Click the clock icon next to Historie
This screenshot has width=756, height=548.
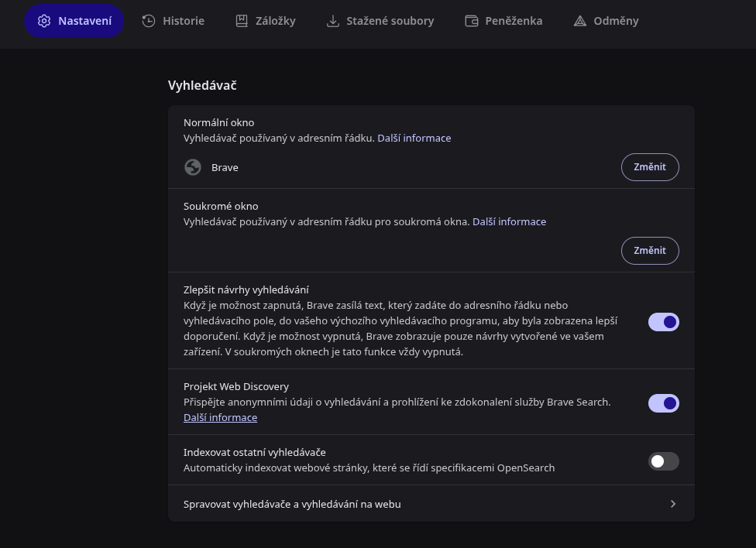pyautogui.click(x=149, y=21)
